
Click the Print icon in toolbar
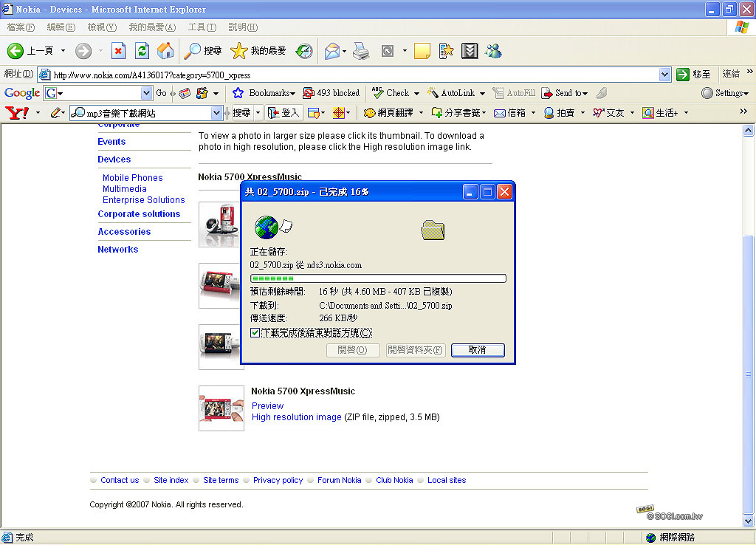pyautogui.click(x=361, y=51)
